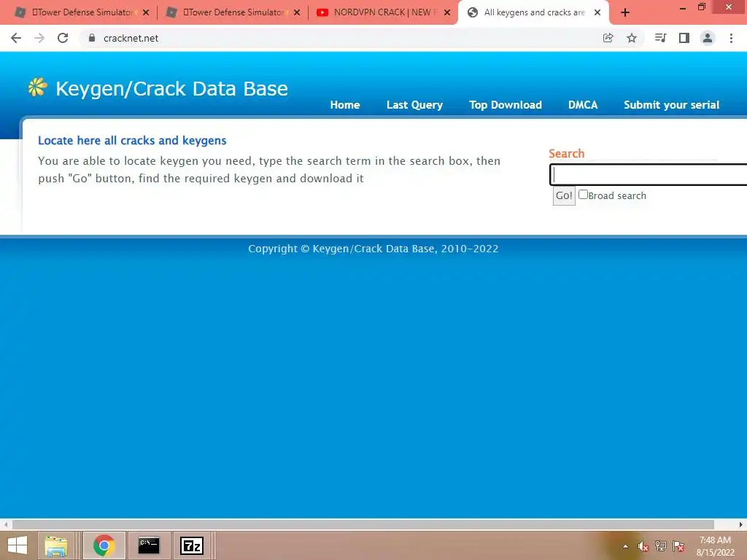View site info via the lock icon

pyautogui.click(x=92, y=38)
